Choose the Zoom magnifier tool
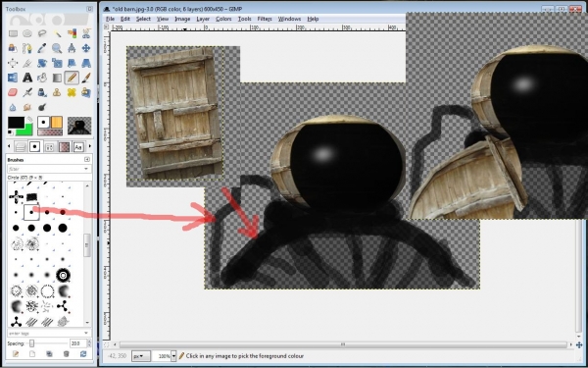Image resolution: width=588 pixels, height=368 pixels. coord(57,48)
